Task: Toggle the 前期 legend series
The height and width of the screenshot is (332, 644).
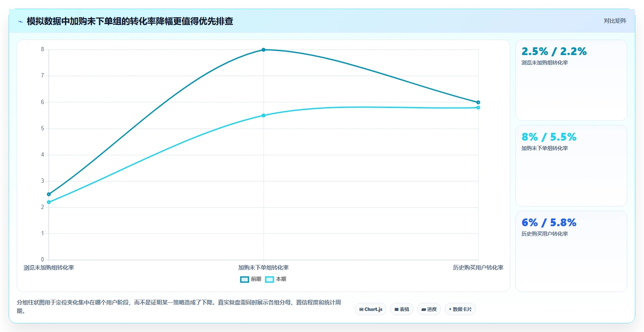Action: coord(251,279)
